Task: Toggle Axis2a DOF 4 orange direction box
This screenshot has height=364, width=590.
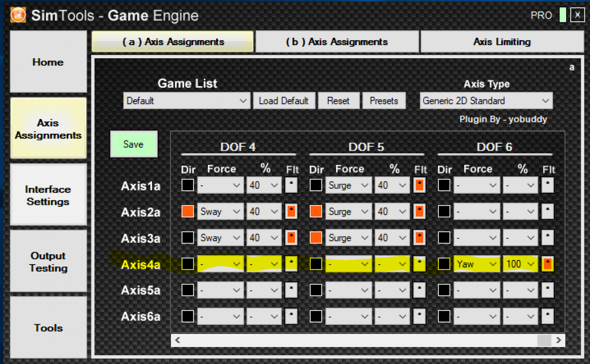Action: coord(188,211)
